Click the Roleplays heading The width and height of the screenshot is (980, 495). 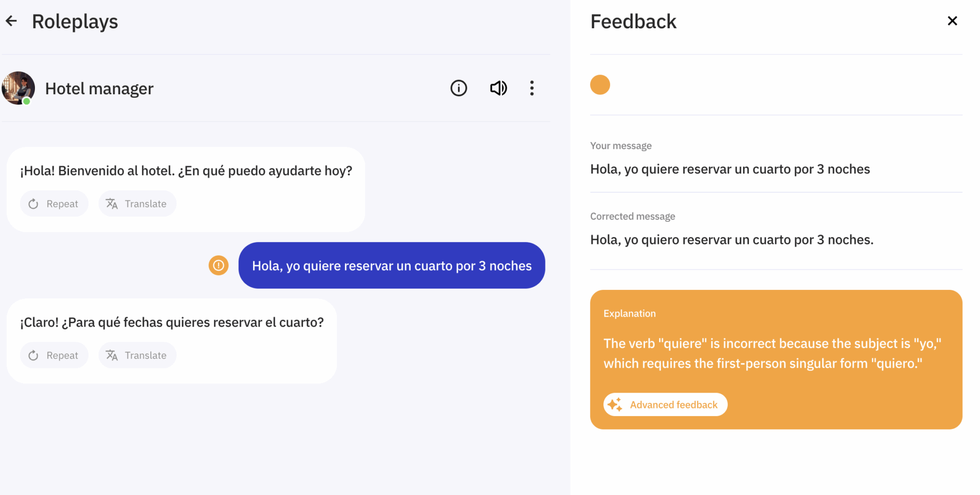click(75, 21)
